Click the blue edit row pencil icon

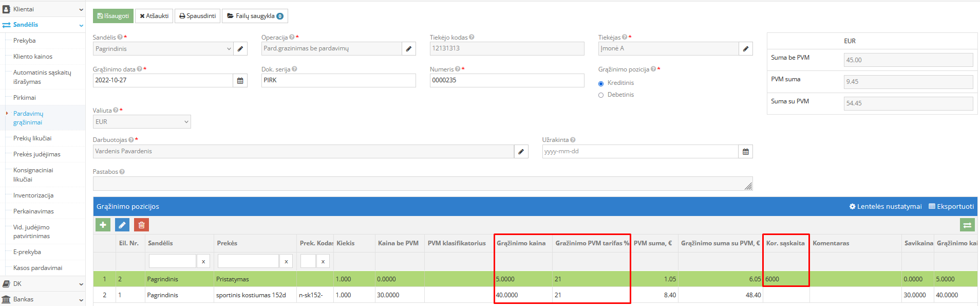tap(122, 225)
